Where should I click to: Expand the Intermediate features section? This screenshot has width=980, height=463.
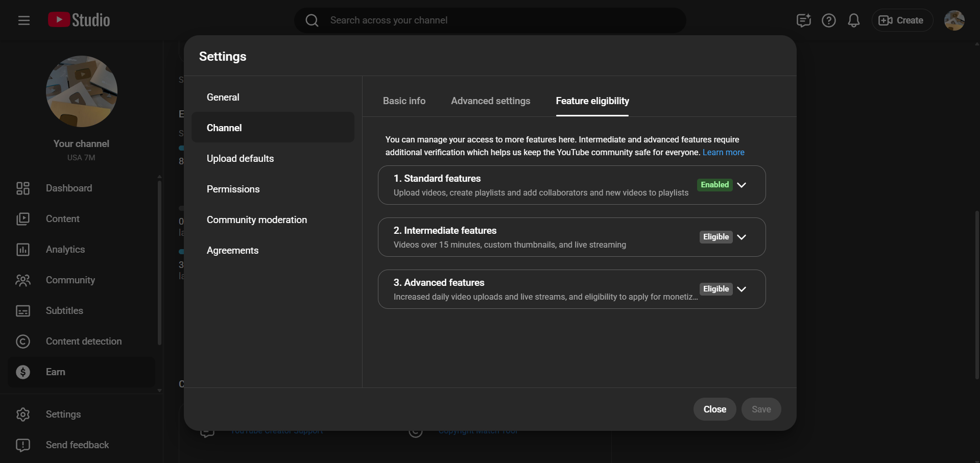(x=742, y=237)
